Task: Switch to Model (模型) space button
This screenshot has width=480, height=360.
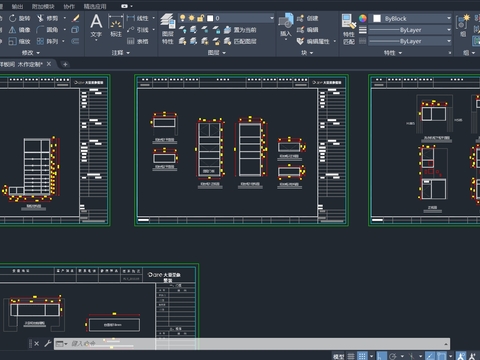Action: [338, 356]
